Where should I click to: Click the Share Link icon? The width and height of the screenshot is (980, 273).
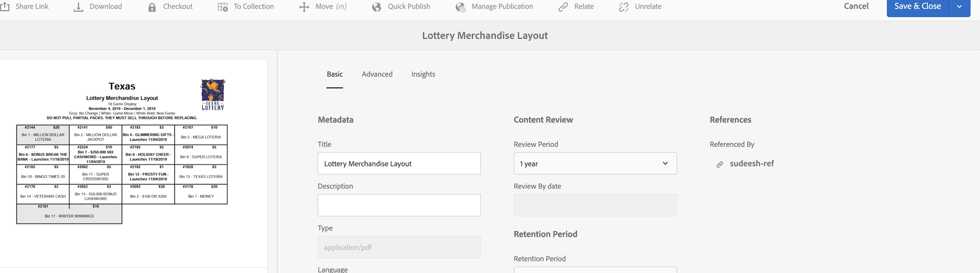coord(4,6)
